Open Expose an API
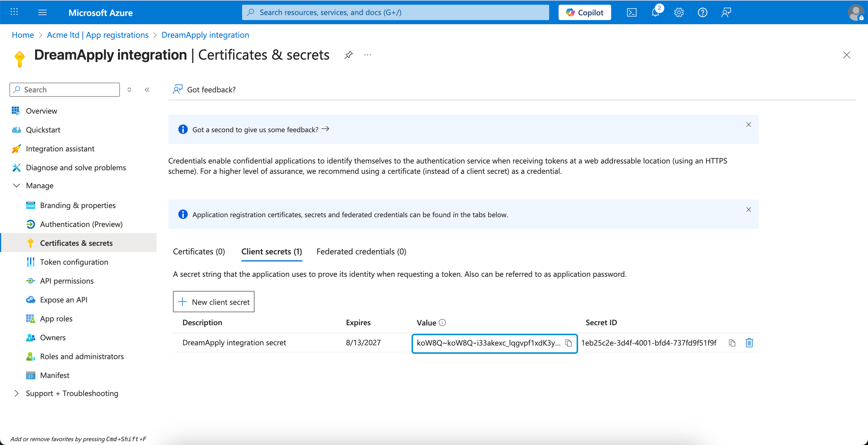 [64, 300]
